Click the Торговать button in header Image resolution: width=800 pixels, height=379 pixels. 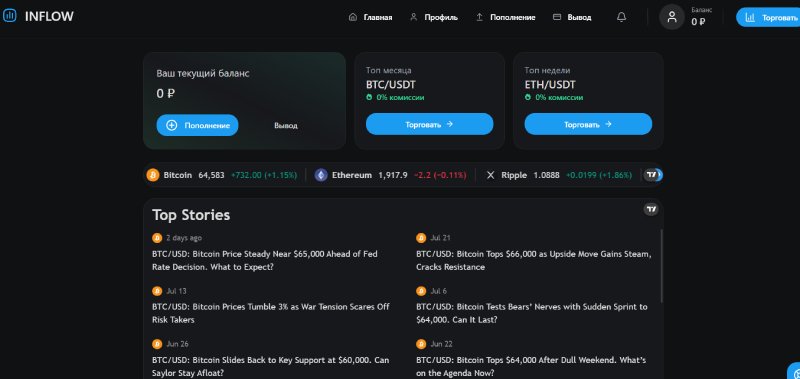[x=768, y=17]
